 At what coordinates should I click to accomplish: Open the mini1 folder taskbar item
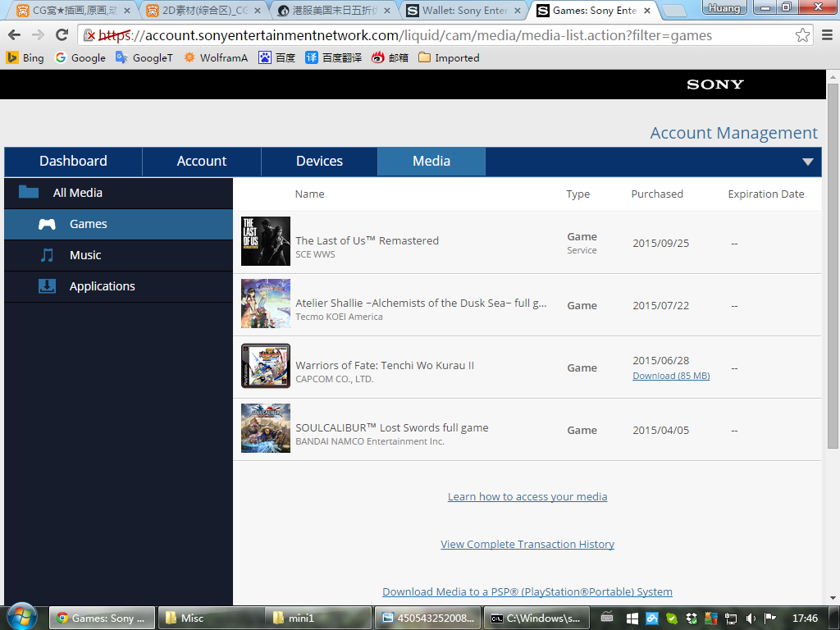click(319, 619)
